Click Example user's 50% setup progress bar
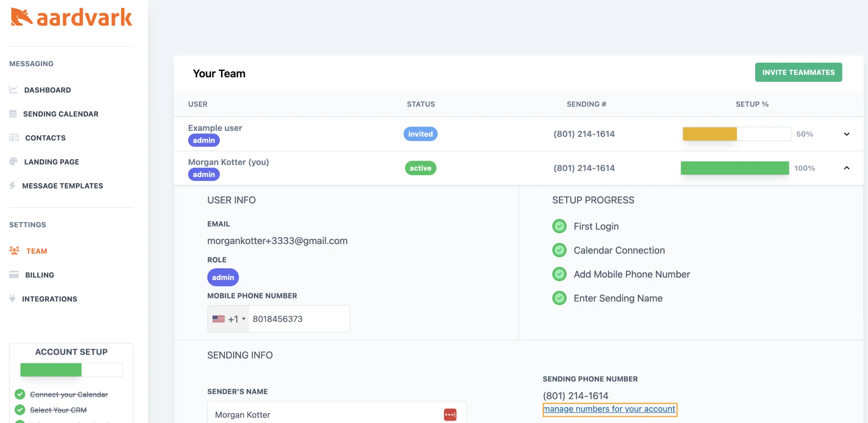Image resolution: width=868 pixels, height=423 pixels. click(736, 134)
